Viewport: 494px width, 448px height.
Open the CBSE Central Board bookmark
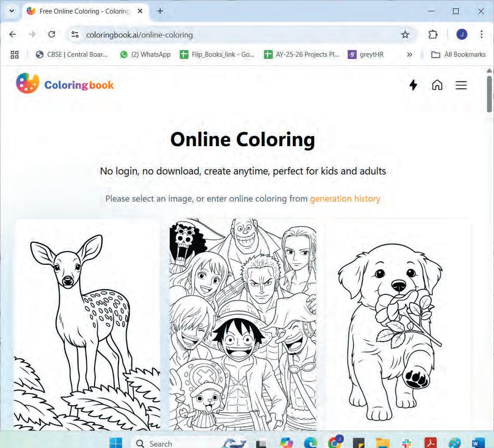[72, 55]
